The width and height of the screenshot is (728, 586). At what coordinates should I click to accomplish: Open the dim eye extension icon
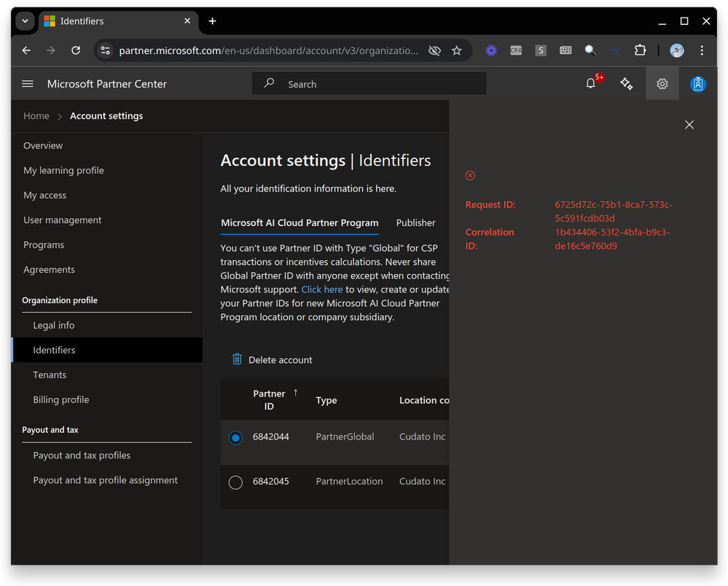pyautogui.click(x=615, y=50)
